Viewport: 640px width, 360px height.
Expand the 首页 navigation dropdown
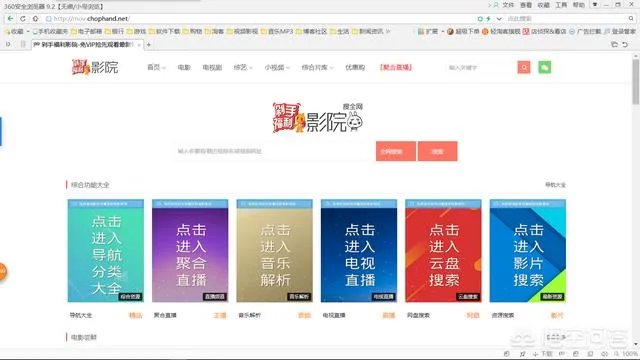coord(156,67)
